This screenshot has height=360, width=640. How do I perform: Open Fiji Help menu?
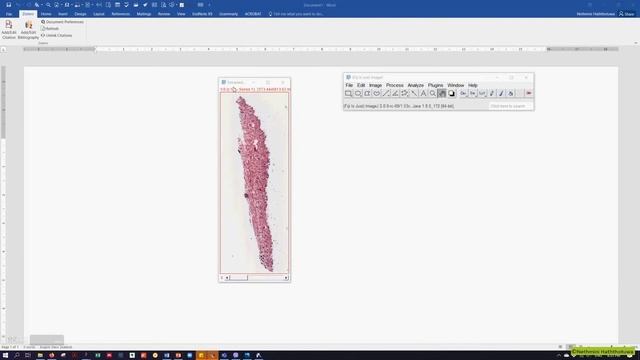point(473,85)
